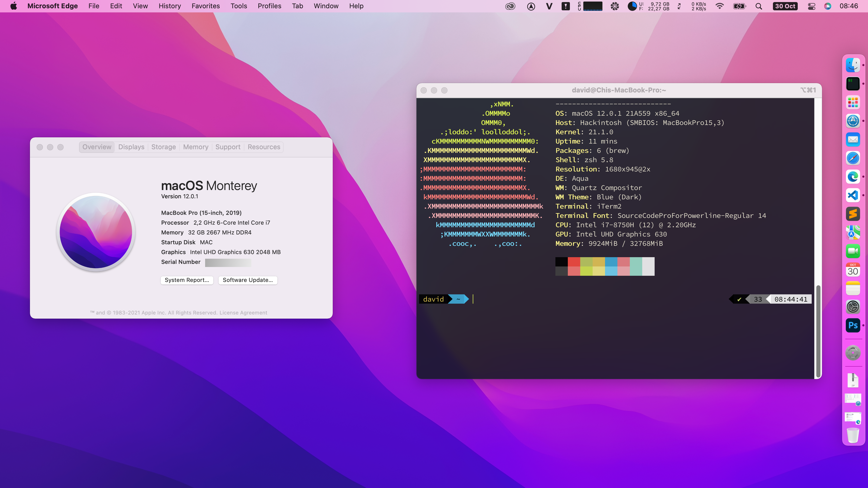Click the Creative Cloud menu bar icon
The height and width of the screenshot is (488, 868).
510,6
